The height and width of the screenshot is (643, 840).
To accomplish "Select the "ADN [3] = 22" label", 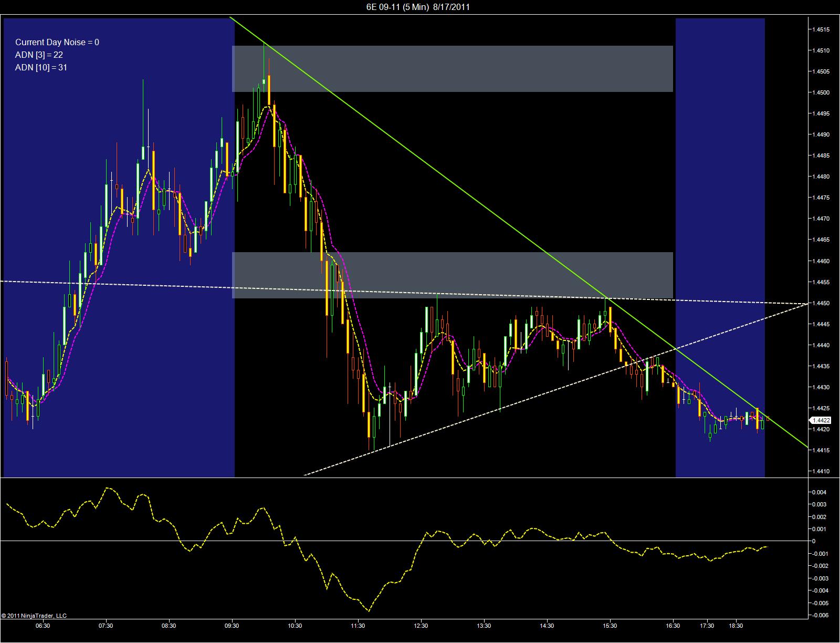I will click(x=39, y=55).
